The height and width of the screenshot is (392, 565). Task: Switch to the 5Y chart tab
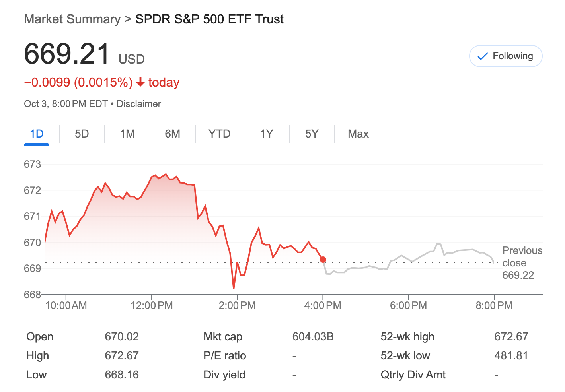[312, 134]
